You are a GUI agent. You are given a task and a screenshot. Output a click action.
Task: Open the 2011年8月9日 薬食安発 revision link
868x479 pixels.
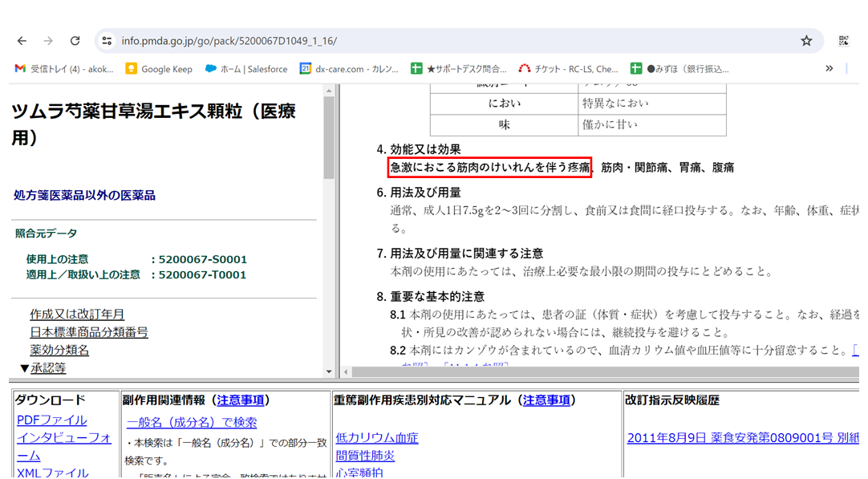(x=743, y=438)
